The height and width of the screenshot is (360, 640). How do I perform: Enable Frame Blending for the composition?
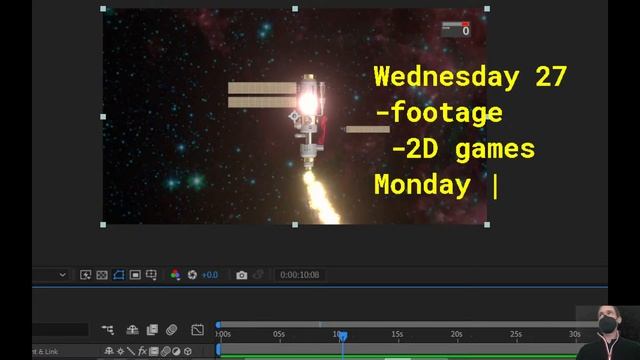click(x=152, y=329)
